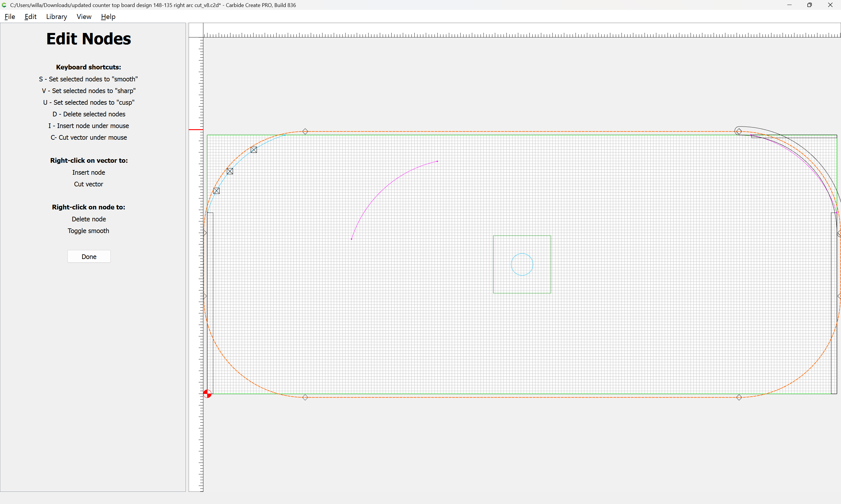The height and width of the screenshot is (504, 841).
Task: Select the top-right diamond node on the dashed outline
Action: 739,132
